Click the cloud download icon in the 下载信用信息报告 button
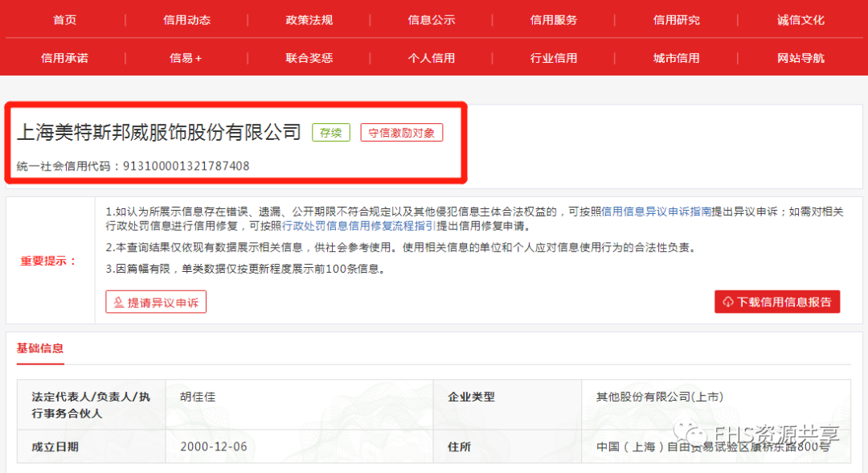This screenshot has height=473, width=868. pos(728,302)
